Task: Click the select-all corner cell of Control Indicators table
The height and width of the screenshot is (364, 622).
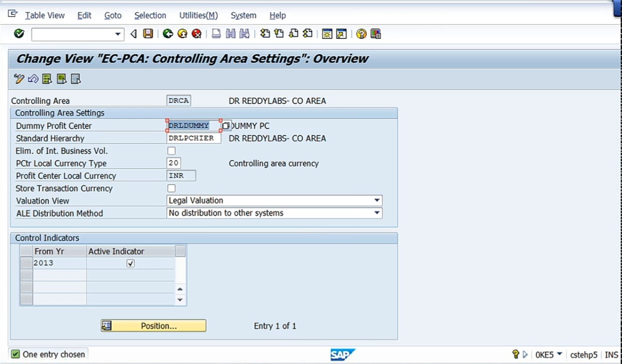Action: coord(26,251)
